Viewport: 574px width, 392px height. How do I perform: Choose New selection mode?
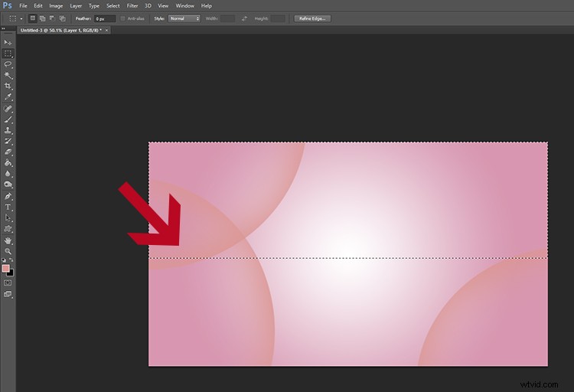[x=33, y=18]
